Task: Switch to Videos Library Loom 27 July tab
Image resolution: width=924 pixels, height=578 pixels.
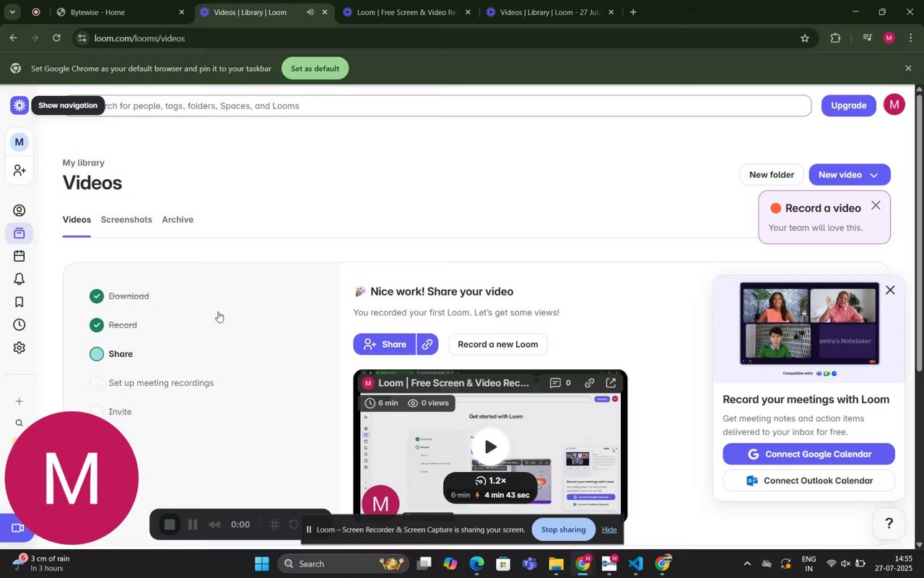Action: pos(550,12)
